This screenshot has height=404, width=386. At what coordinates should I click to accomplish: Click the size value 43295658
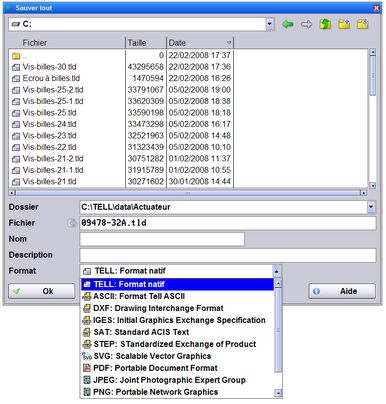point(146,67)
